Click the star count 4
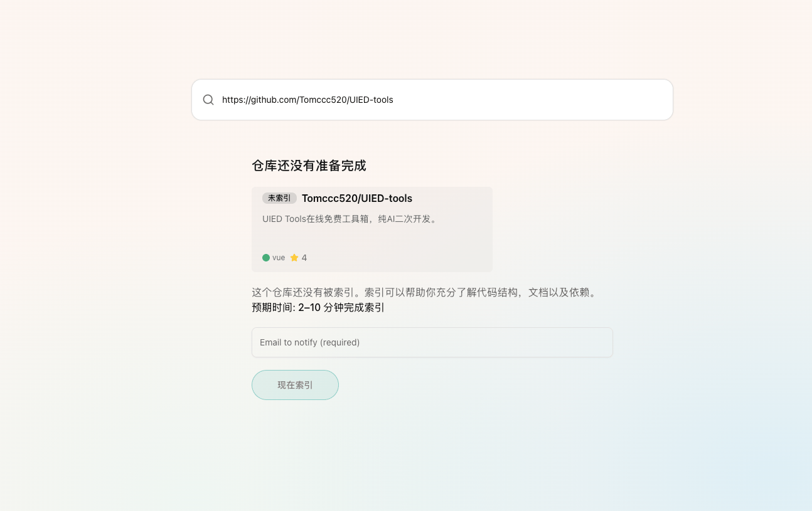Viewport: 812px width, 511px height. point(304,258)
